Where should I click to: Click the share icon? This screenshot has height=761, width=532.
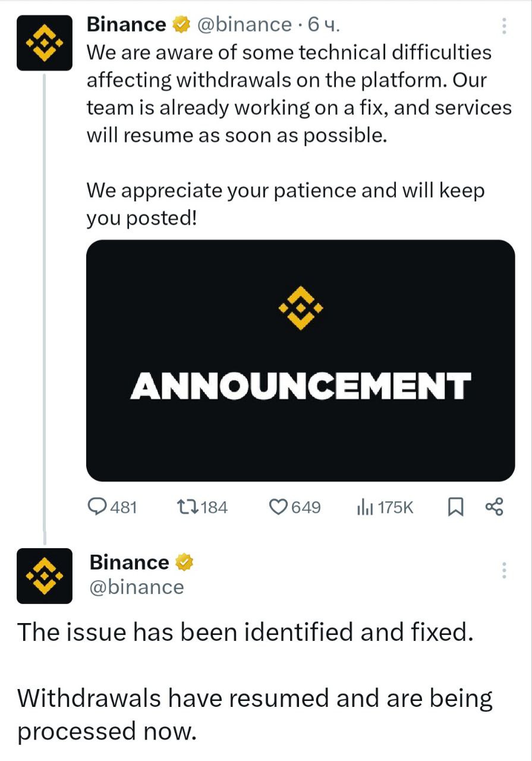(494, 507)
